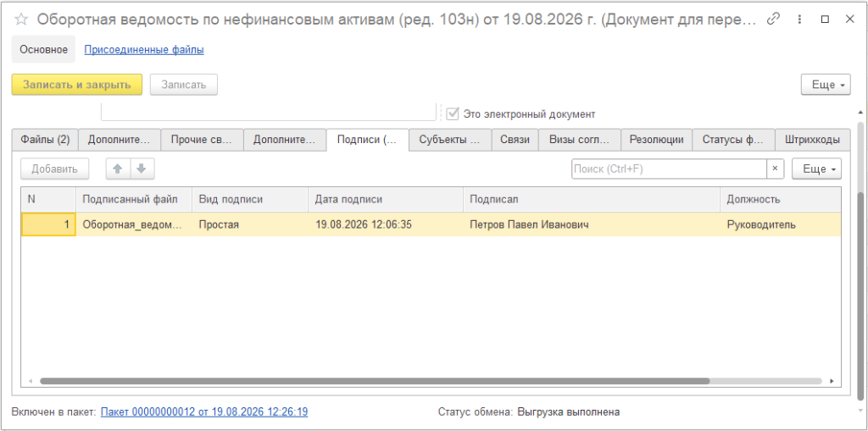Open the three-dot window menu

click(x=799, y=19)
